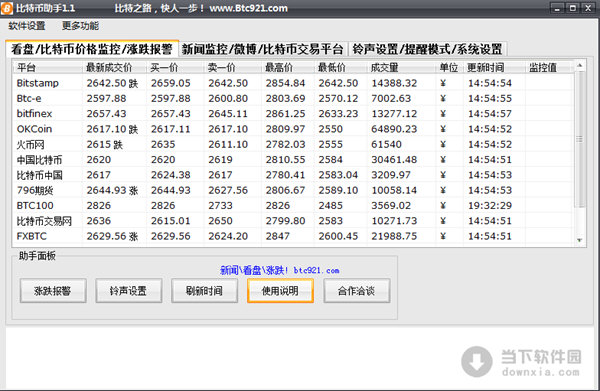
Task: Click the 监控值 column header
Action: click(x=549, y=68)
